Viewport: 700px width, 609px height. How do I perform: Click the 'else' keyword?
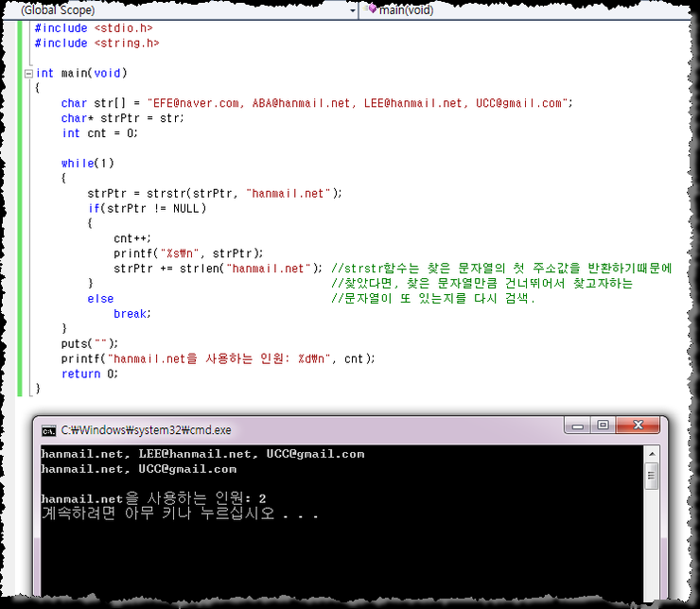100,299
